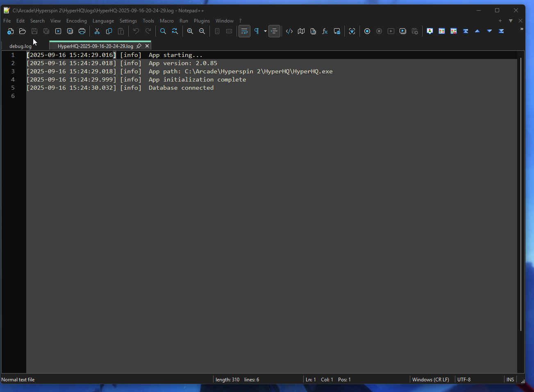Open the Replace toolbar icon

tap(175, 31)
